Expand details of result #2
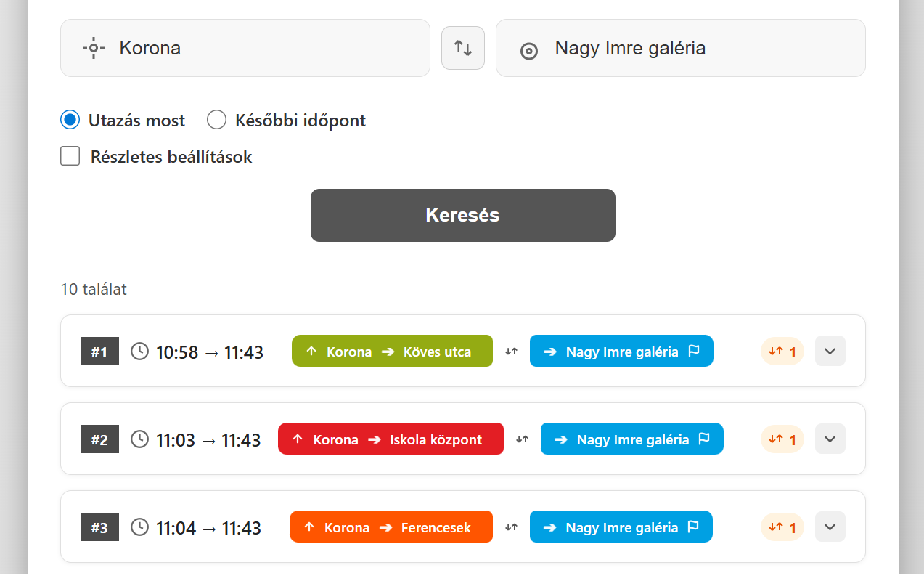The height and width of the screenshot is (581, 924). click(830, 439)
